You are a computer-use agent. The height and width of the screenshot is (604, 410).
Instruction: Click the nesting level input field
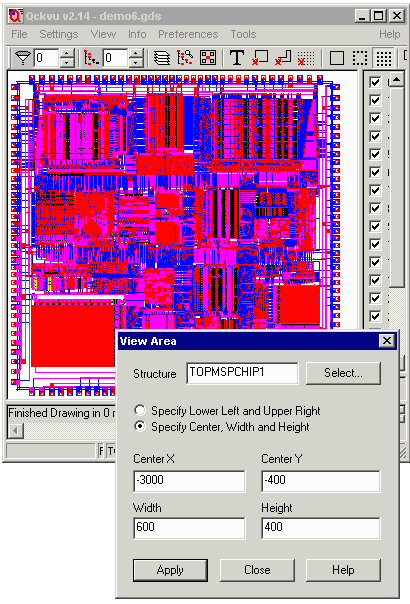coord(116,58)
